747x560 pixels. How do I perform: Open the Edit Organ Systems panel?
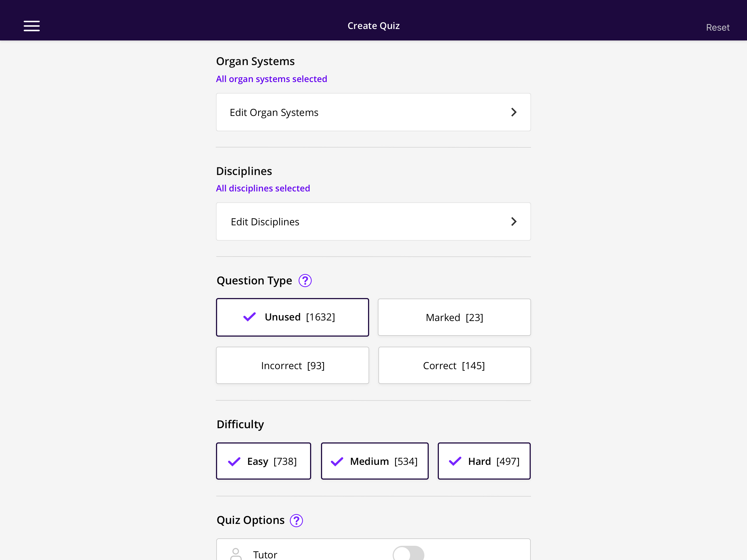(x=373, y=112)
